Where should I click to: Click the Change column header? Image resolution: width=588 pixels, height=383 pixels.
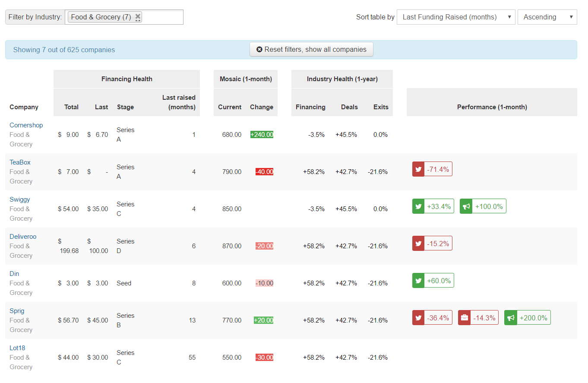point(262,107)
